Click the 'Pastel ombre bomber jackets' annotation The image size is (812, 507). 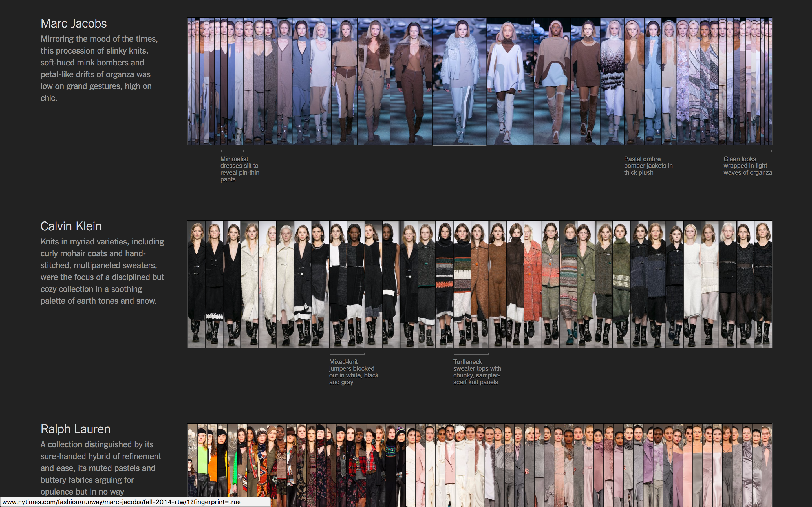point(648,166)
